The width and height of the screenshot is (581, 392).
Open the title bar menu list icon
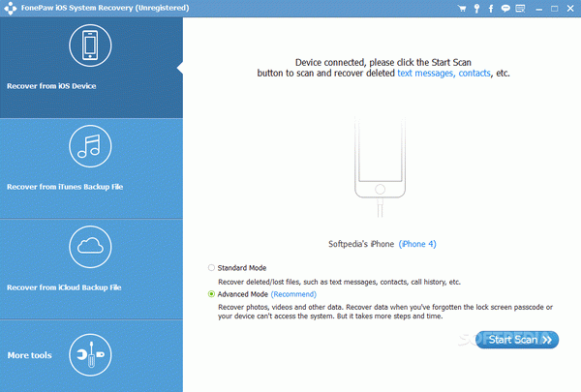520,8
